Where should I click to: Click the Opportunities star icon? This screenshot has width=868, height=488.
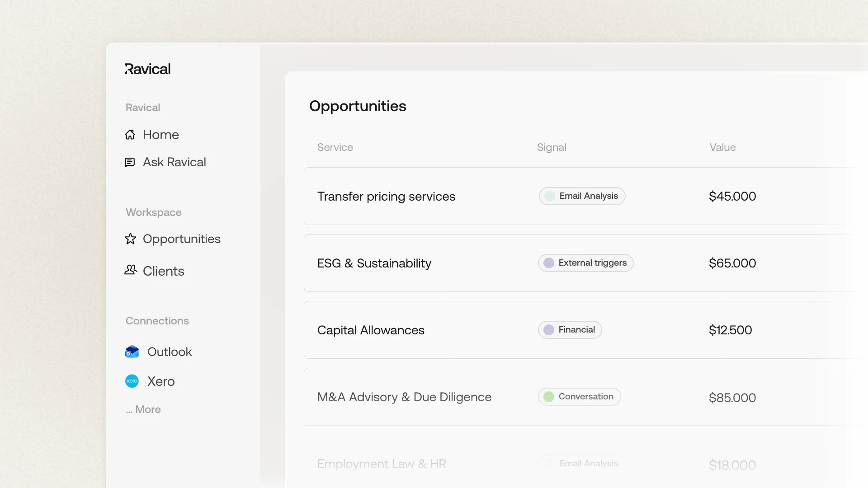click(x=131, y=239)
